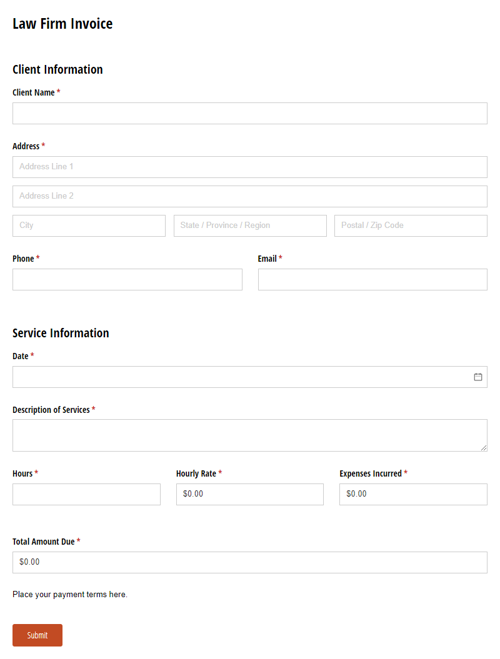Click the 'Client Information' heading
The height and width of the screenshot is (659, 500).
pos(58,69)
